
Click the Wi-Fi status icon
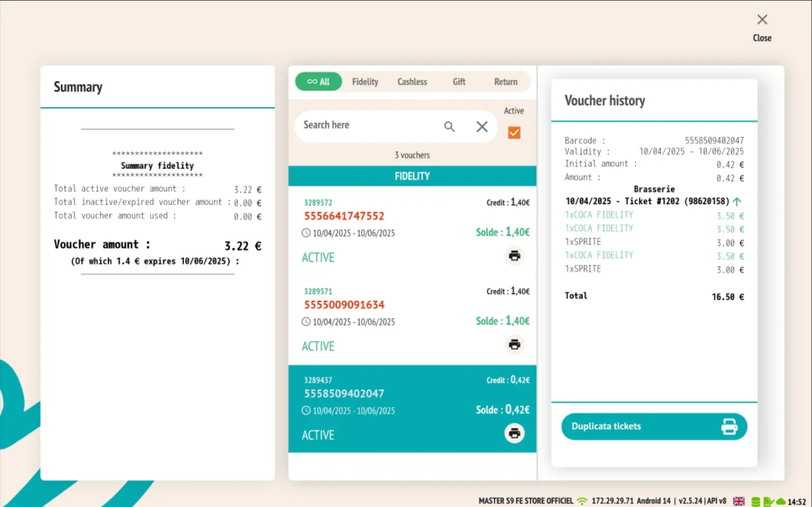582,501
